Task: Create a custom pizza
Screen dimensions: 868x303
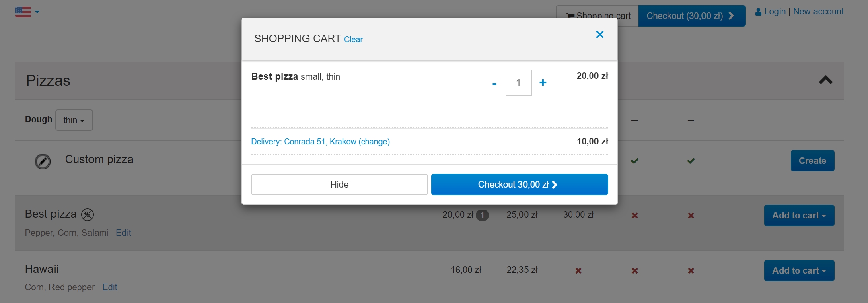Action: (812, 161)
